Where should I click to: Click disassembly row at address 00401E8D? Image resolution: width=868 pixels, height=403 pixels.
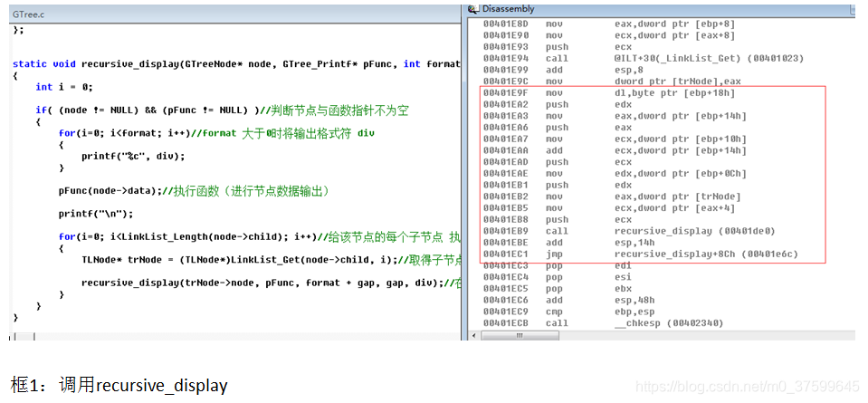[x=608, y=24]
